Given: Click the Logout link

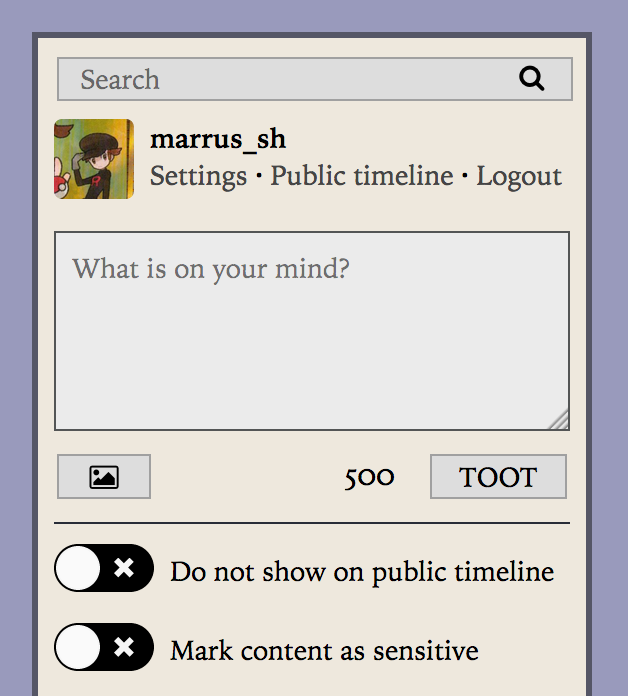Looking at the screenshot, I should click(x=519, y=176).
